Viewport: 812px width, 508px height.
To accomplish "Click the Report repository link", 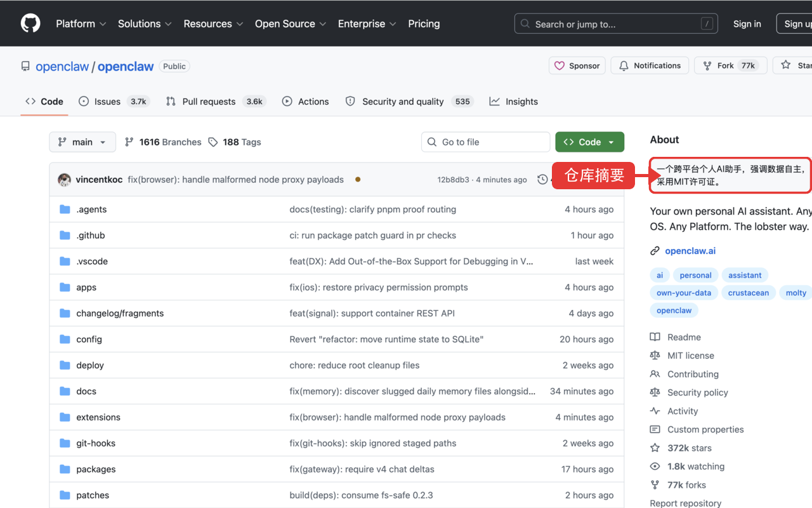I will 686,503.
